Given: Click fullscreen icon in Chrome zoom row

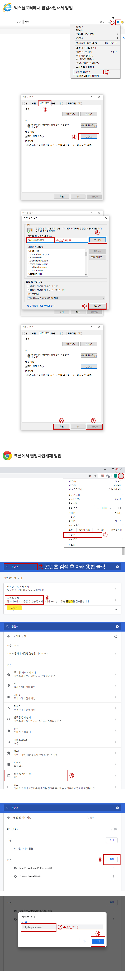Looking at the screenshot, I should [x=119, y=508].
